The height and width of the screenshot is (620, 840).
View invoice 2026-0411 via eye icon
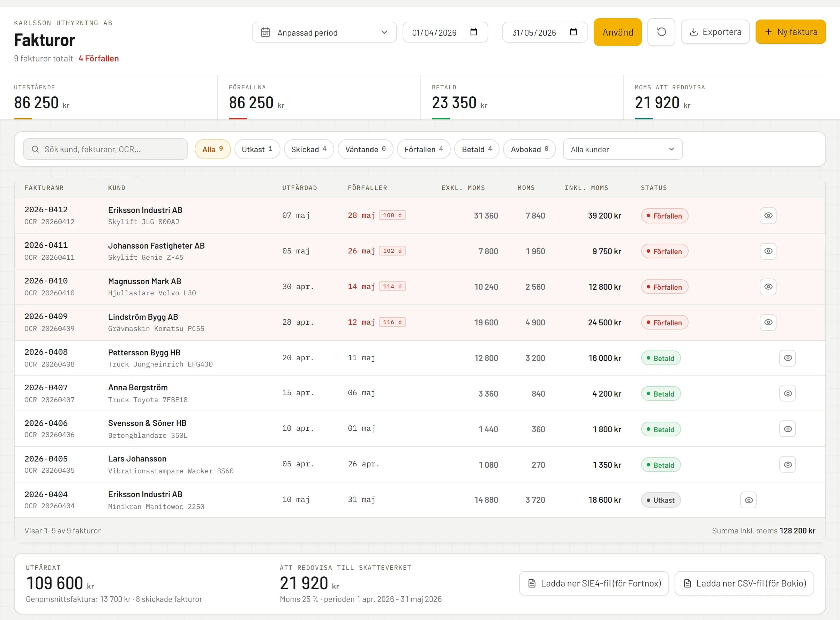pyautogui.click(x=768, y=251)
